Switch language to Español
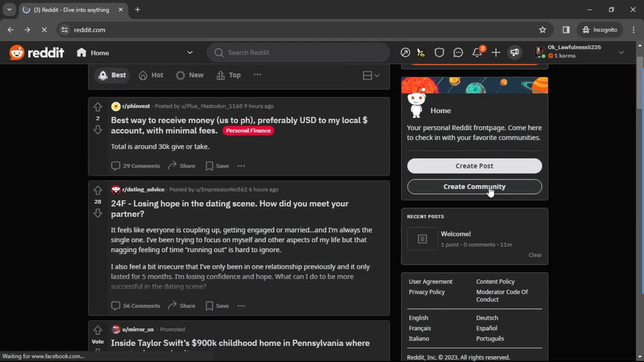The height and width of the screenshot is (362, 644). (487, 328)
